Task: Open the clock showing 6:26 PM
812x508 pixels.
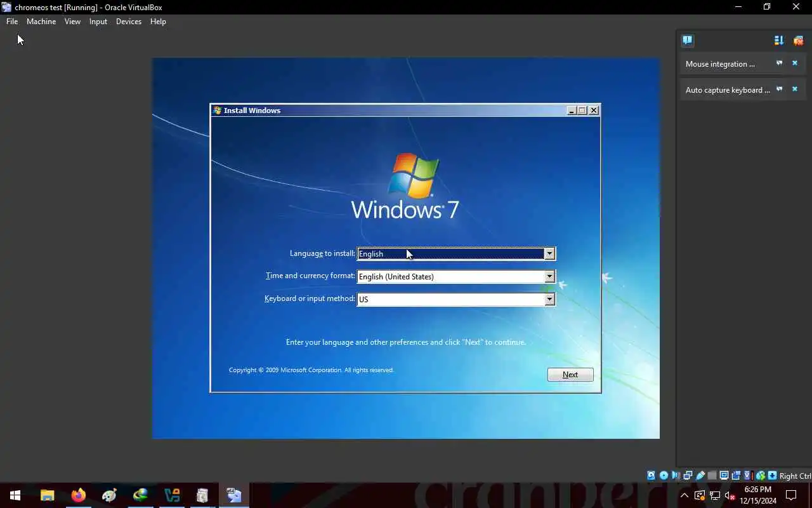Action: 758,495
